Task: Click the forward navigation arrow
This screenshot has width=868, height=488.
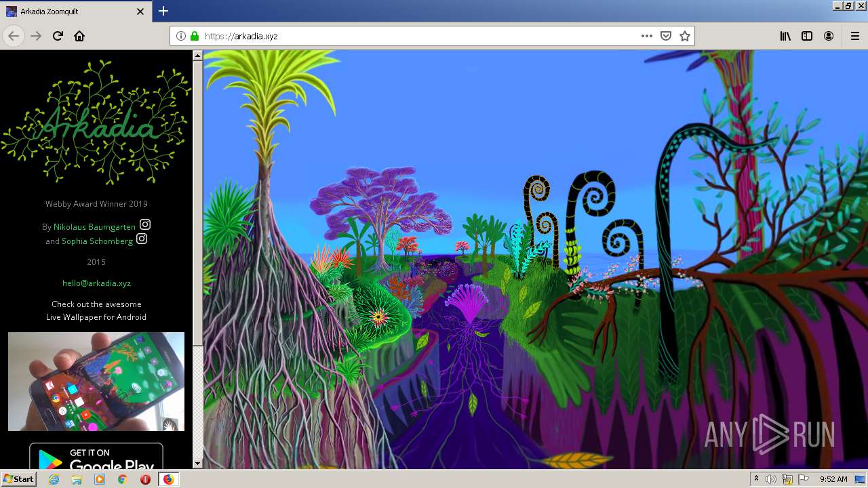Action: (36, 36)
